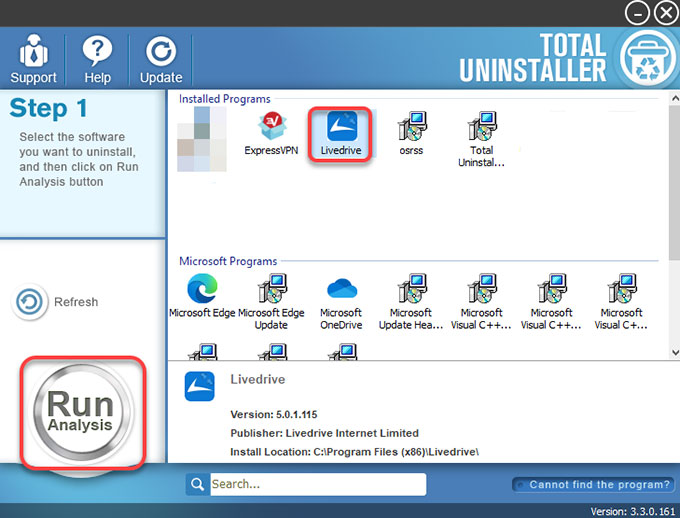Select Microsoft Update Hea... program icon
The height and width of the screenshot is (518, 680).
[x=411, y=302]
